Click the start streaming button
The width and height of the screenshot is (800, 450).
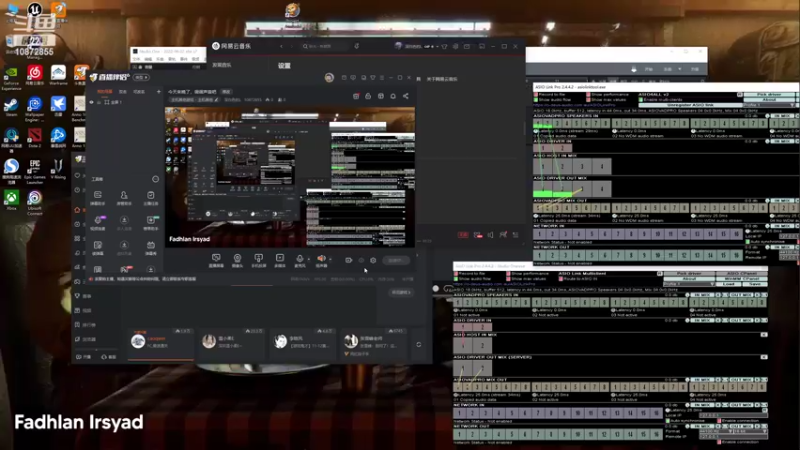coord(396,260)
